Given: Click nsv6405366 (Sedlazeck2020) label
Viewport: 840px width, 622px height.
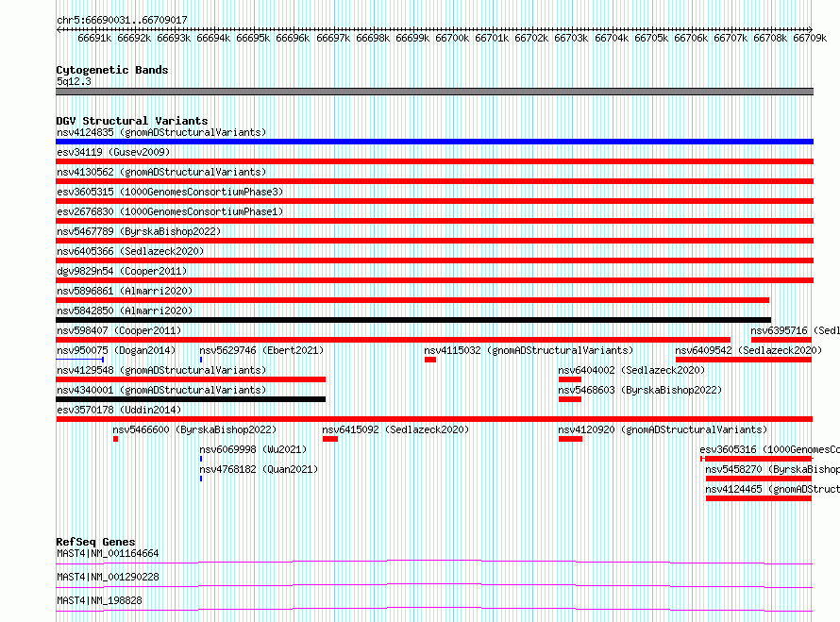Looking at the screenshot, I should pos(130,251).
